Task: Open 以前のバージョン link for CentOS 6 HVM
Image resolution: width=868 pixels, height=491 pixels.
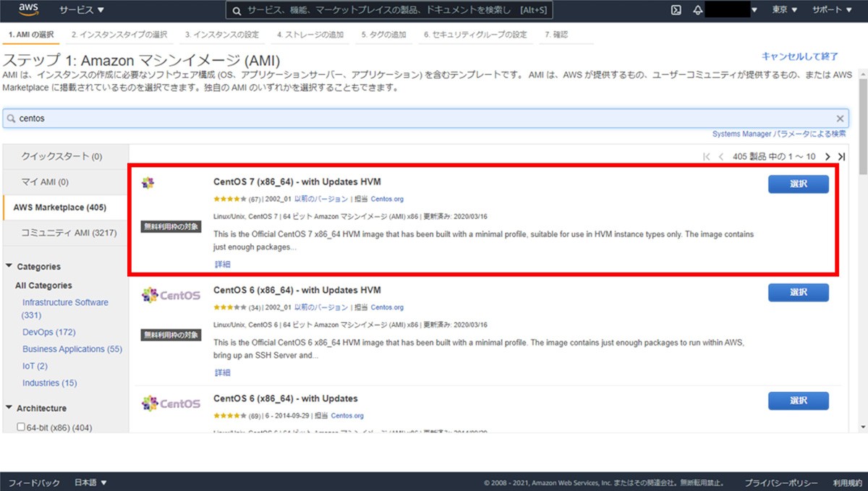Action: click(320, 307)
